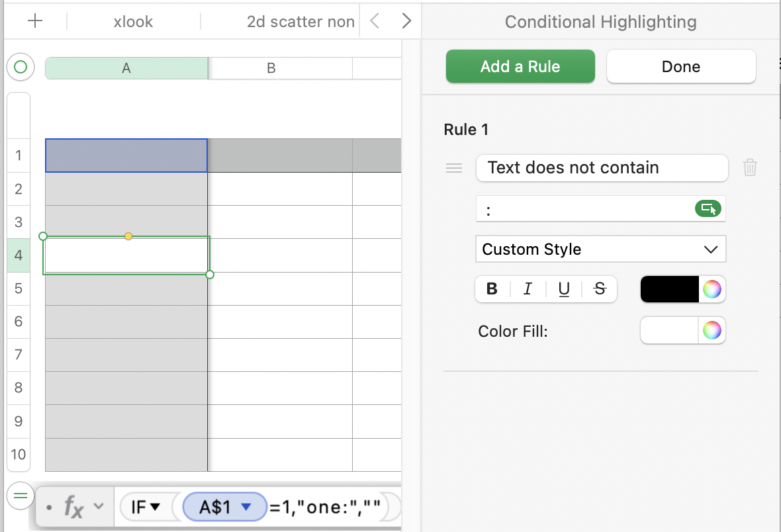
Task: Click the cell reference selector icon
Action: click(x=708, y=209)
